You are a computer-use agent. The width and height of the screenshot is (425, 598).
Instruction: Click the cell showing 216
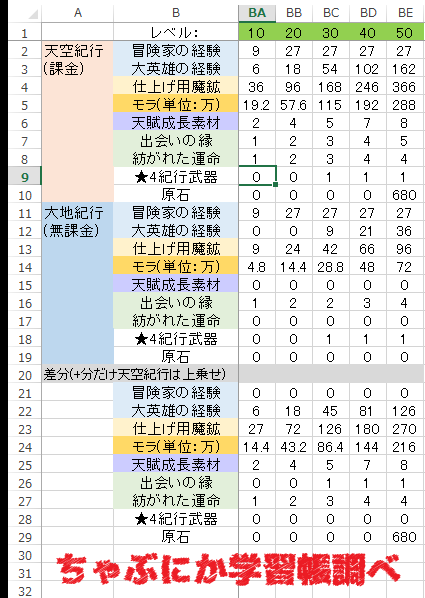point(406,447)
